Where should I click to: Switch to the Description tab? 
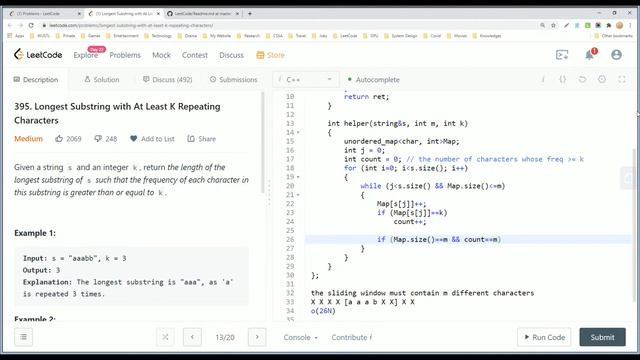click(x=36, y=80)
